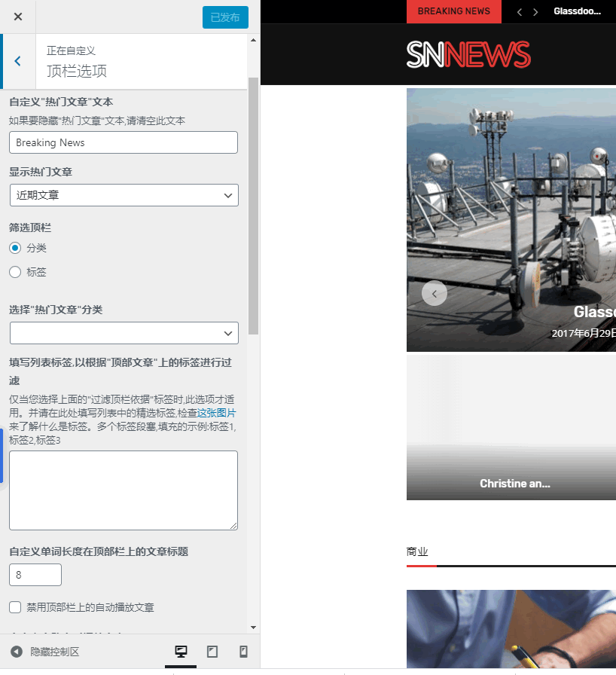Click the 隐藏控制区 text label

55,652
